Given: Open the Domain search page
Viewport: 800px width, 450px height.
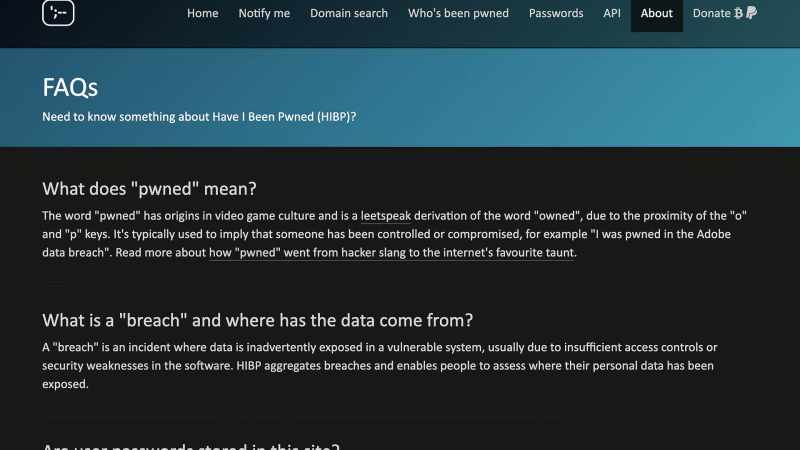Looking at the screenshot, I should click(349, 13).
